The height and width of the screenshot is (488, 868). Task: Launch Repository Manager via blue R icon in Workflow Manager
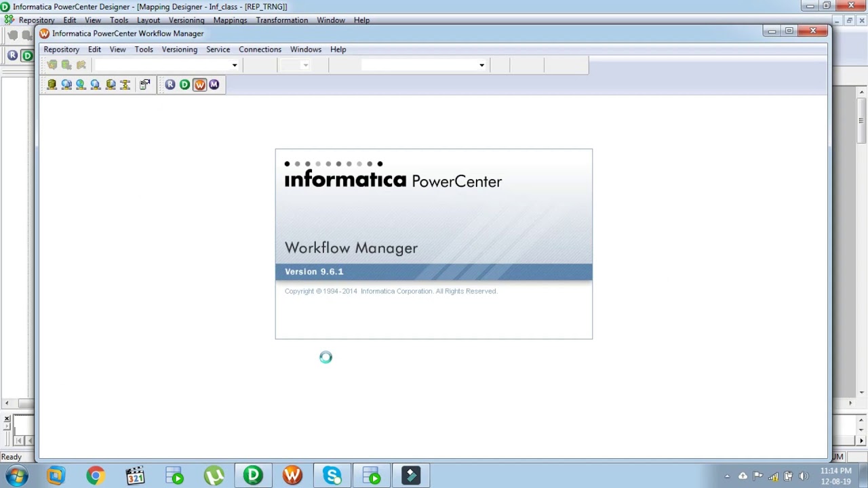tap(170, 85)
